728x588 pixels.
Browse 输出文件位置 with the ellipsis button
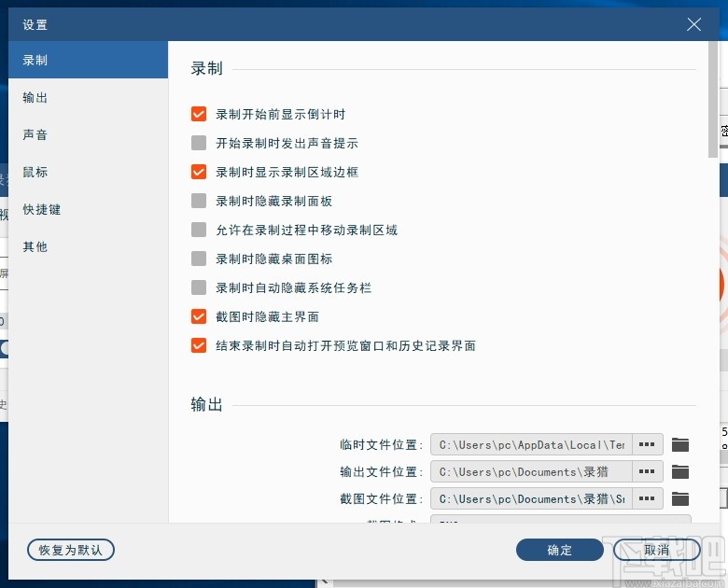tap(647, 471)
